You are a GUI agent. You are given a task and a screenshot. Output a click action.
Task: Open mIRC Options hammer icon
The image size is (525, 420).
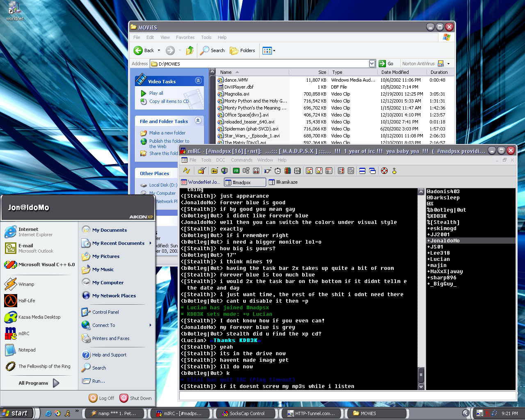pos(201,171)
